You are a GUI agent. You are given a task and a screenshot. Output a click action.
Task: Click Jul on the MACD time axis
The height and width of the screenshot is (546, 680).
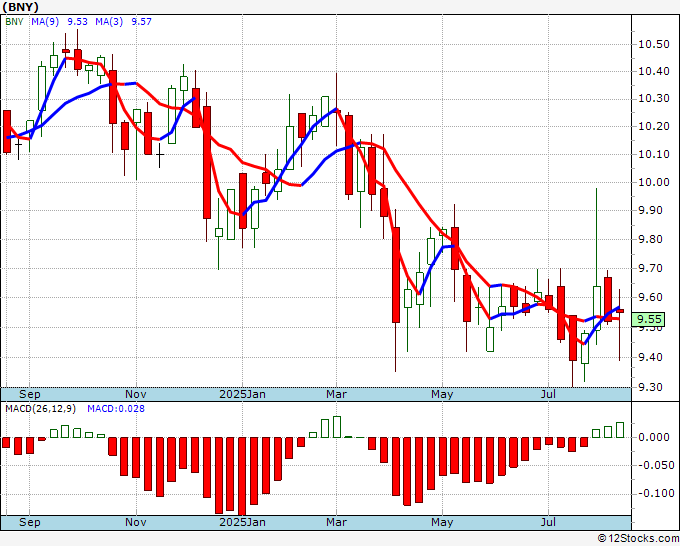[548, 522]
